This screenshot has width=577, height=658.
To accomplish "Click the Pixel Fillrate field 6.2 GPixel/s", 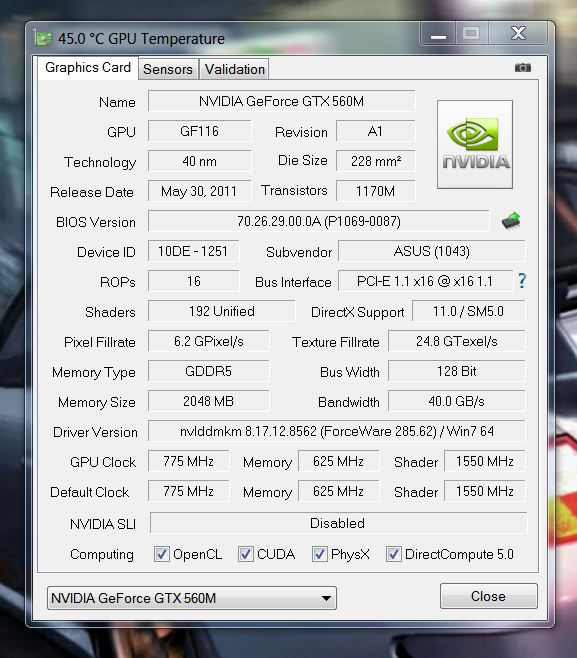I will click(x=209, y=341).
